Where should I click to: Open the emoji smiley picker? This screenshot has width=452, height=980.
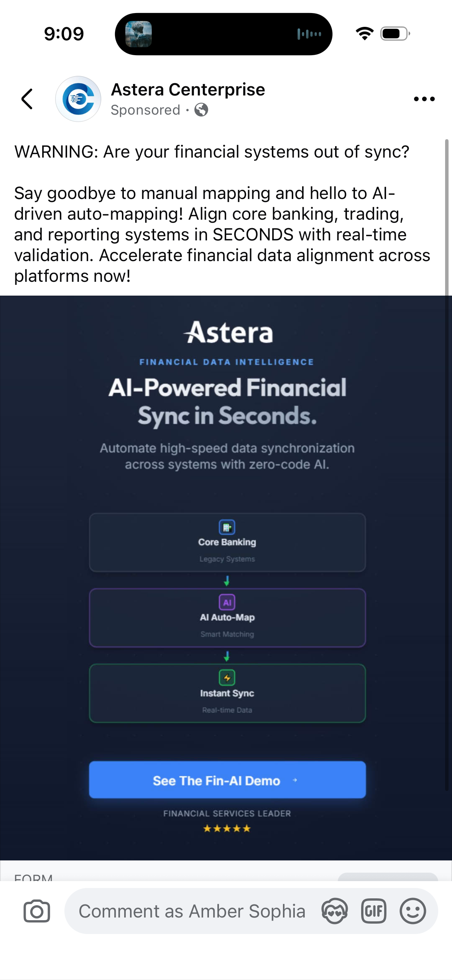(413, 911)
